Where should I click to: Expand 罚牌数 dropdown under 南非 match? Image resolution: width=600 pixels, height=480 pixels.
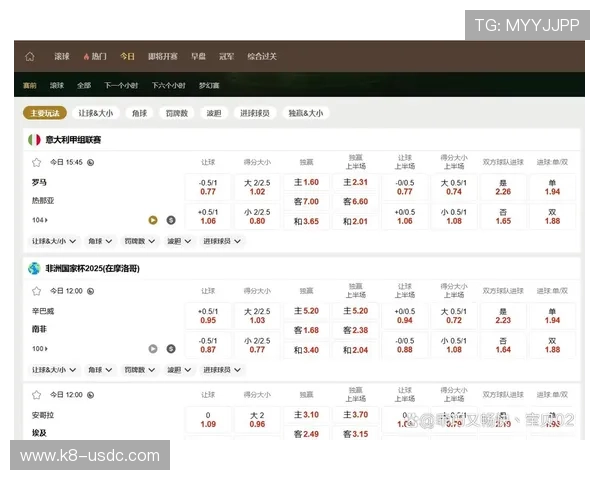[140, 370]
